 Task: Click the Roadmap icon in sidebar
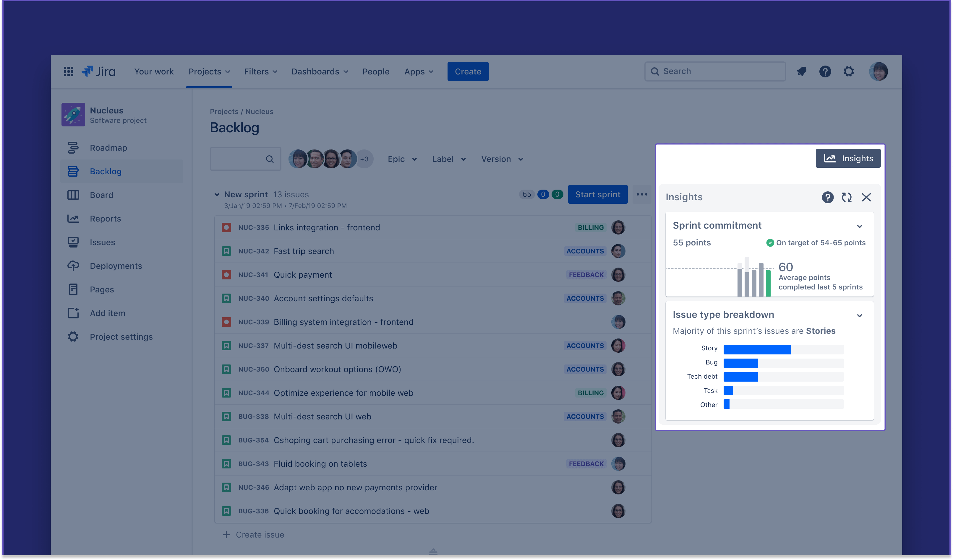pos(73,147)
